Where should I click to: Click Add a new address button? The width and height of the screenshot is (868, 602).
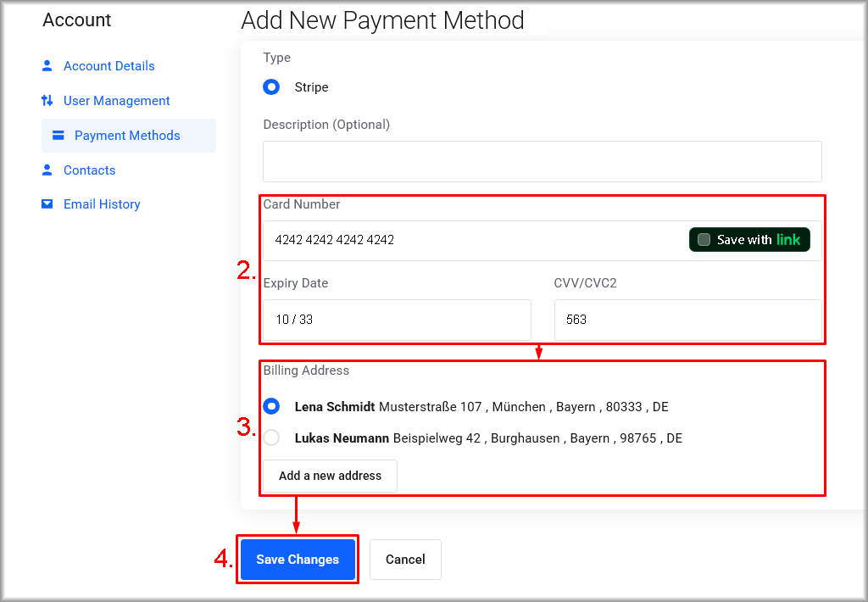pyautogui.click(x=330, y=476)
